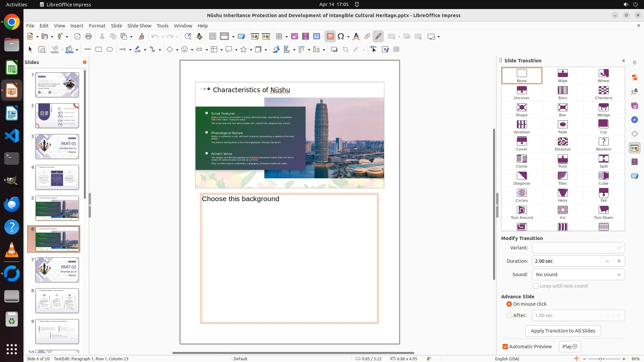Click Apply Transition to All Slides

click(563, 331)
